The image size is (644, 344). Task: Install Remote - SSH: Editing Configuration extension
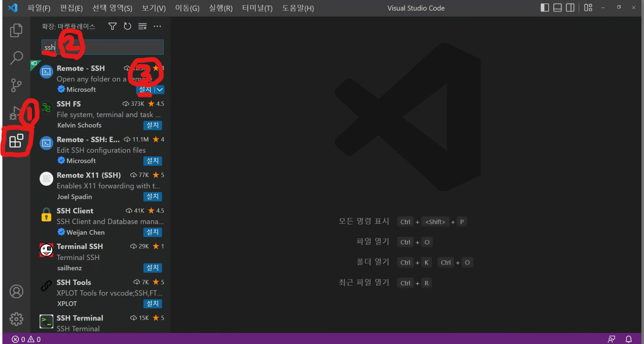pos(153,161)
